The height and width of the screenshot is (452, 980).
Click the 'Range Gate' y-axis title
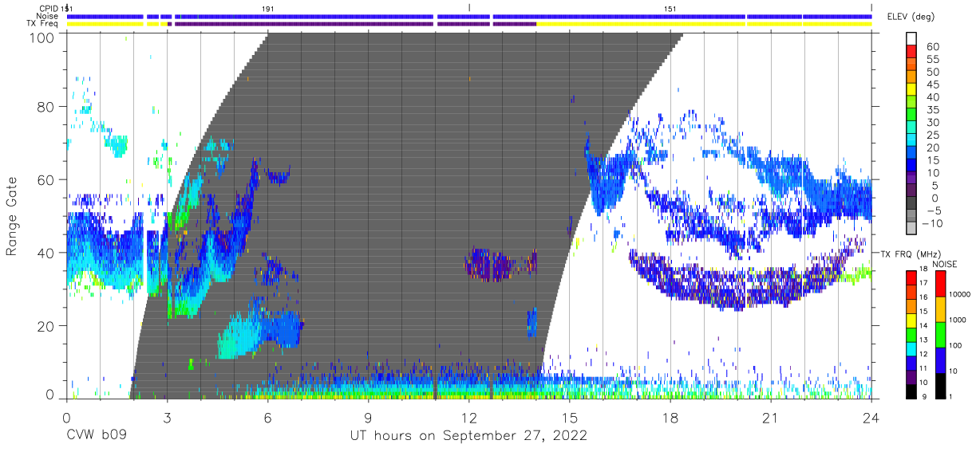[12, 216]
